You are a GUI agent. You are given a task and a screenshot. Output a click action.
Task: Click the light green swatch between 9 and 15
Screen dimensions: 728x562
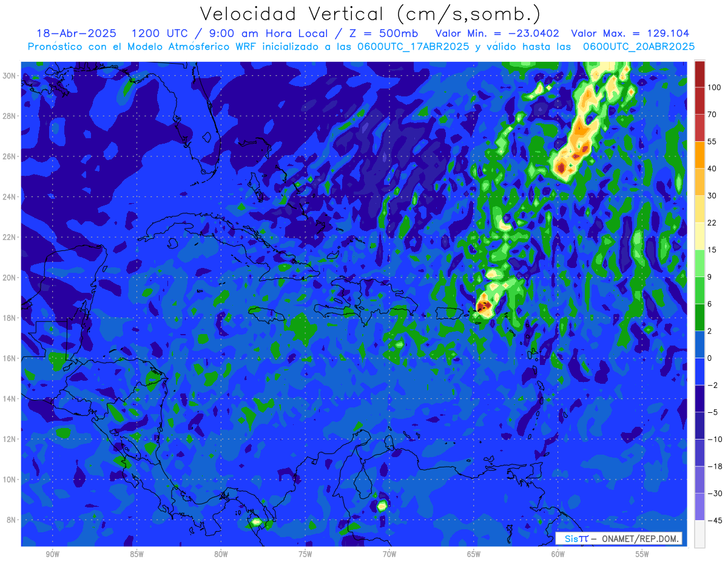click(699, 263)
